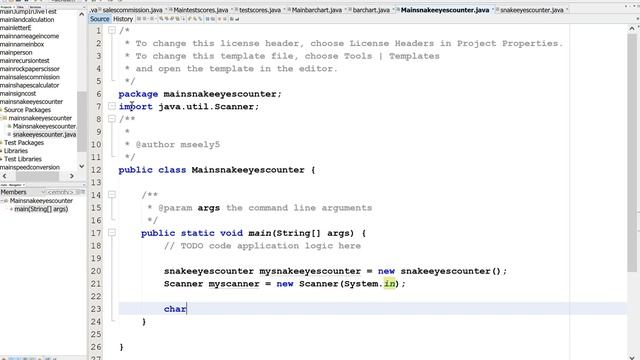Viewport: 640px width, 360px height.
Task: Click the editor vertical scrollbar thumb
Action: [632, 153]
